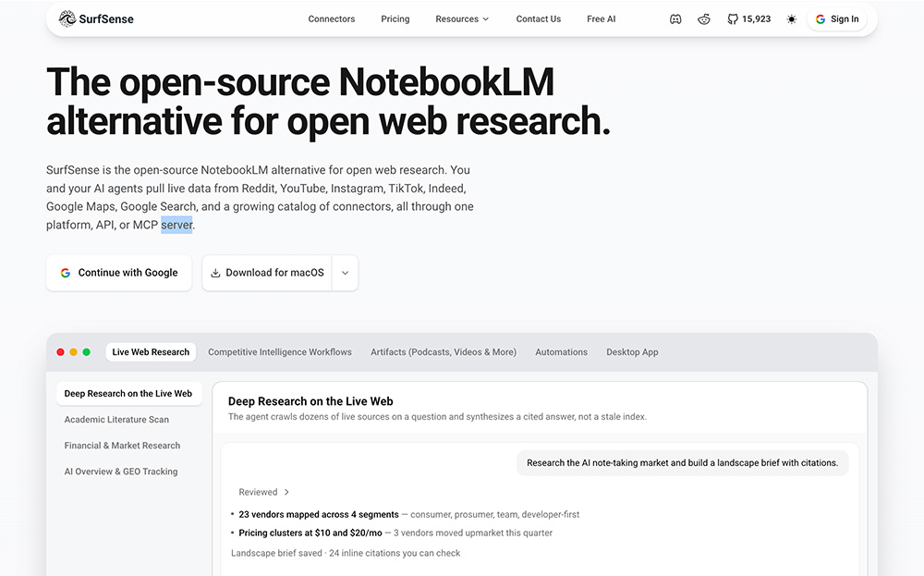This screenshot has height=576, width=924.
Task: Click subtitle "The agent crawls dozens of live sources"
Action: (x=437, y=416)
